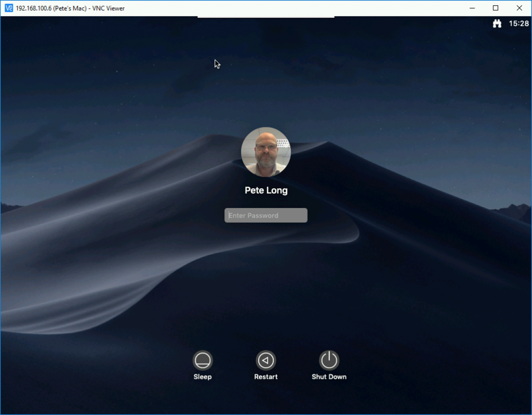This screenshot has height=415, width=532.
Task: Reveal the hidden VNC toolbar at top
Action: tap(266, 17)
